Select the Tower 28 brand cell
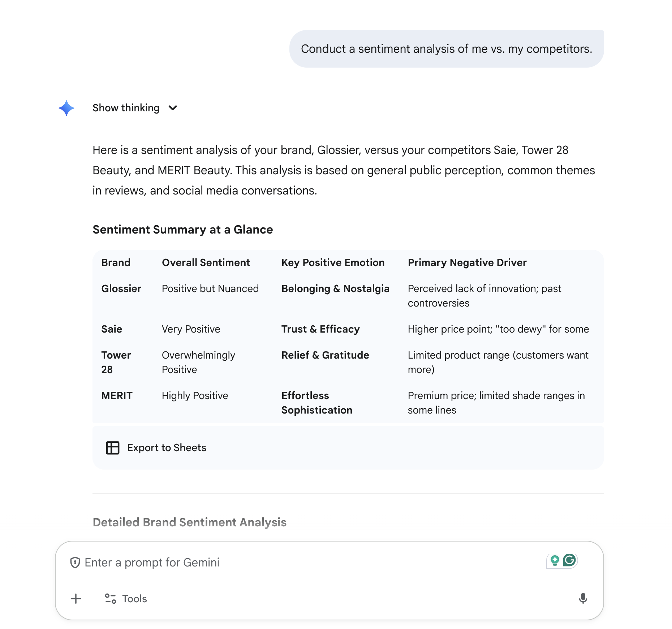This screenshot has width=672, height=629. (x=116, y=363)
